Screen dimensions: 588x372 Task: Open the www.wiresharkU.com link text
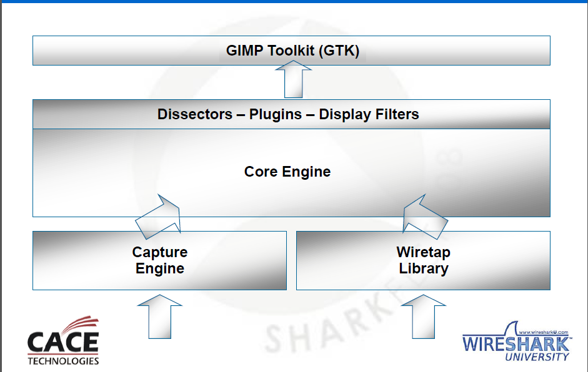(x=544, y=332)
